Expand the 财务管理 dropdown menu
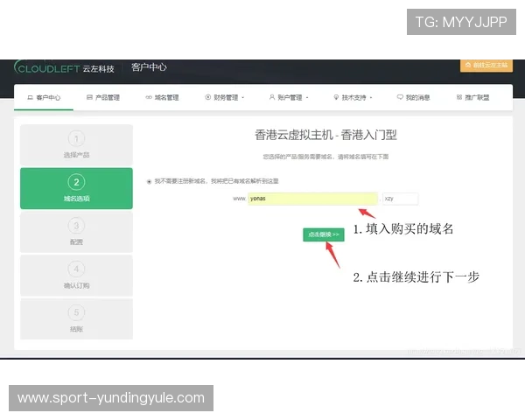 (x=225, y=97)
